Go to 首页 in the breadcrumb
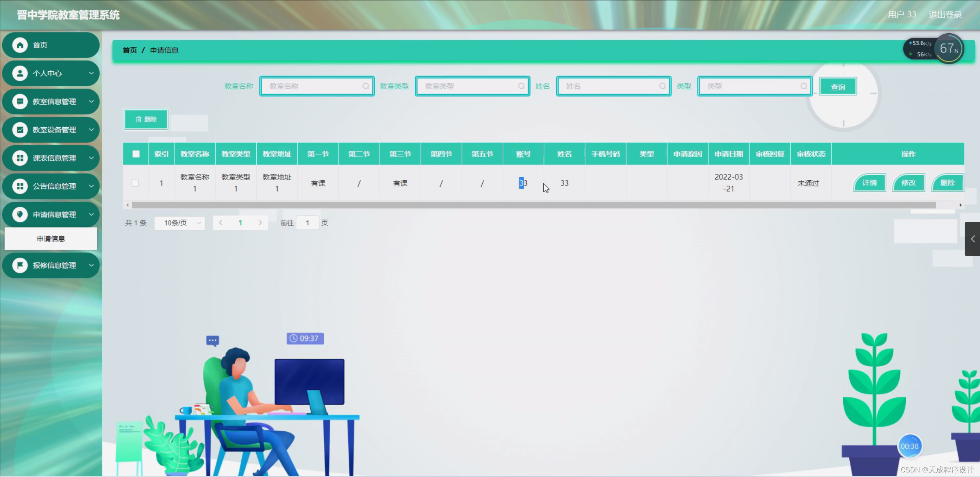The image size is (980, 477). coord(129,50)
